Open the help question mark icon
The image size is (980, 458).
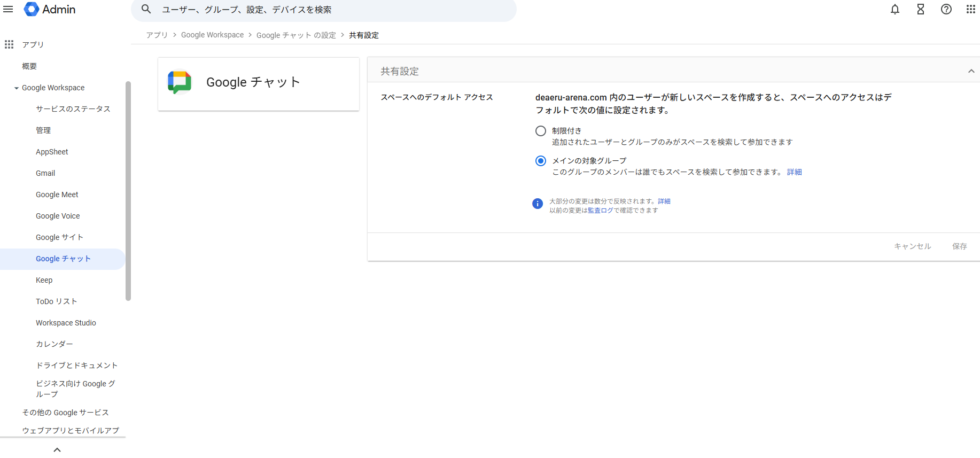click(x=946, y=9)
